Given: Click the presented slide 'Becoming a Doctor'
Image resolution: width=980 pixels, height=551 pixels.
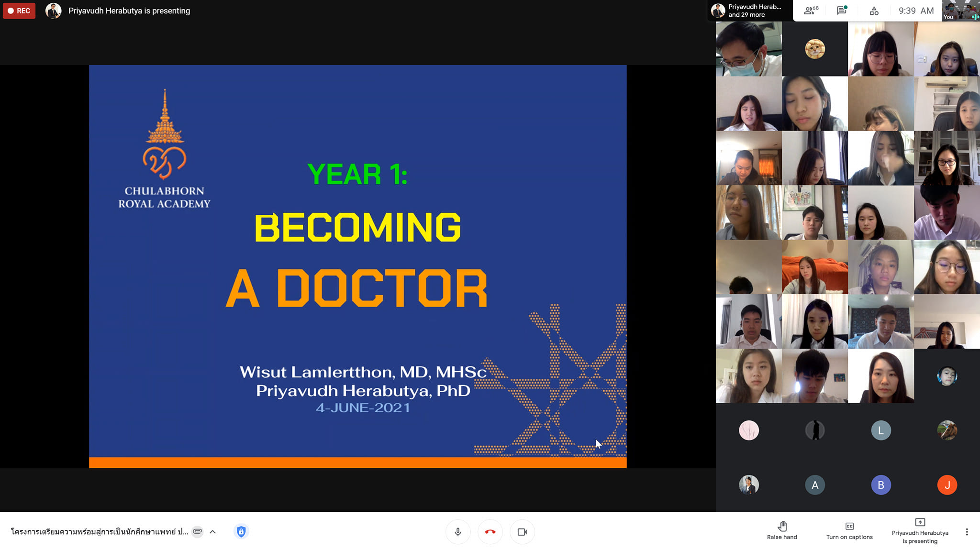Looking at the screenshot, I should [x=358, y=266].
